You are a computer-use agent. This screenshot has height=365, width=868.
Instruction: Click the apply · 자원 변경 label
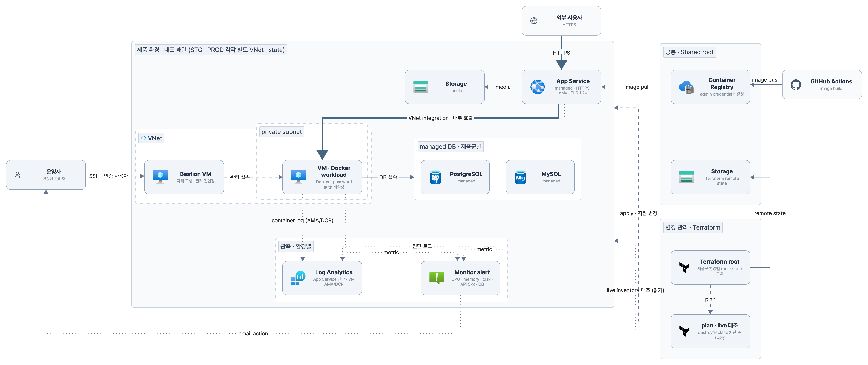click(638, 213)
